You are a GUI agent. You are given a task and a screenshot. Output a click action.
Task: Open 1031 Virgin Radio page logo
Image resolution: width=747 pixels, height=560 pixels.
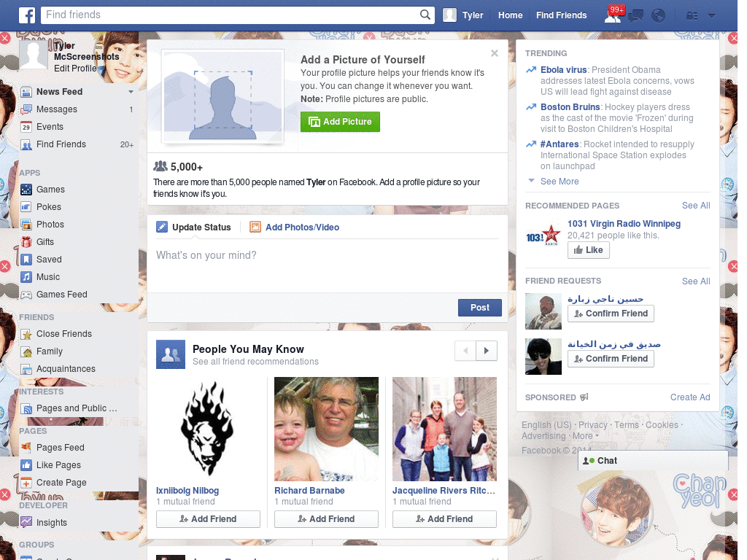pyautogui.click(x=543, y=237)
